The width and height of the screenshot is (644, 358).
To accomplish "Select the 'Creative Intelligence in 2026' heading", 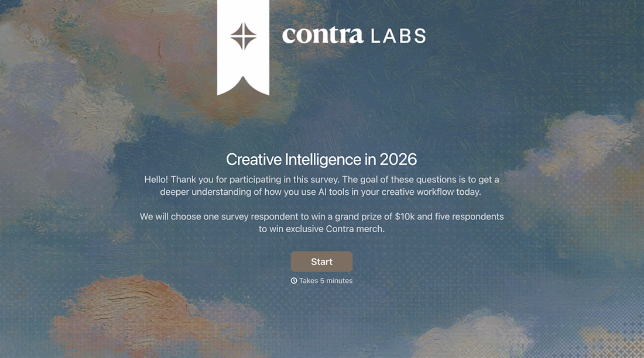I will click(321, 159).
